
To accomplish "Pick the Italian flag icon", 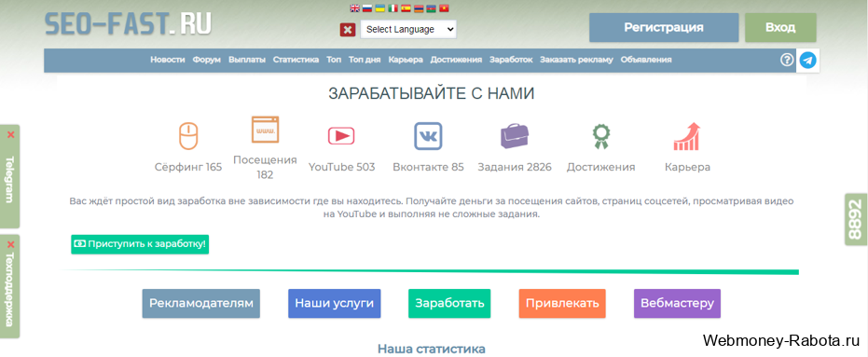I will (393, 8).
